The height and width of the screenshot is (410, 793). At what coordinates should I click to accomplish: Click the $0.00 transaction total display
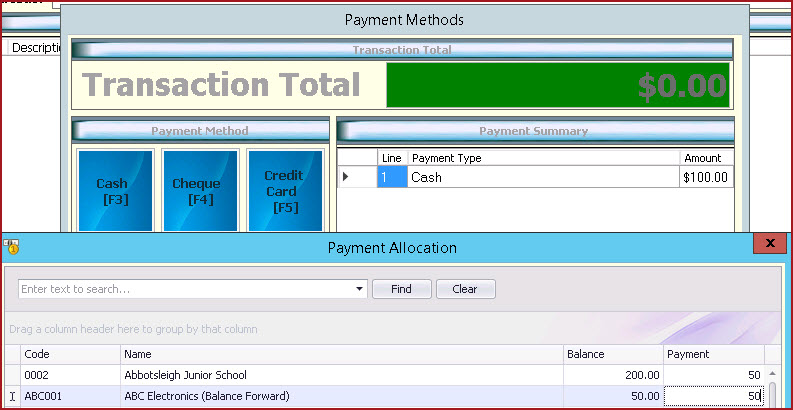(558, 85)
